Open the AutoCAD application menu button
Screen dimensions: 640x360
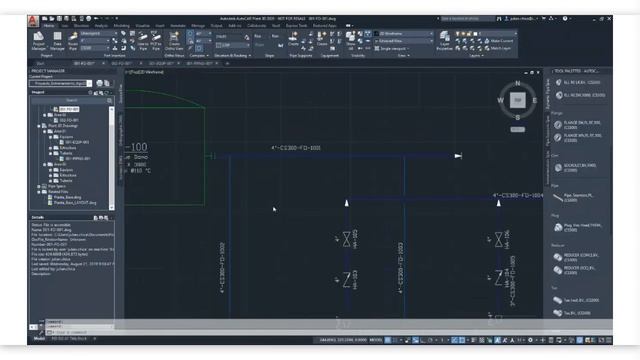click(33, 21)
